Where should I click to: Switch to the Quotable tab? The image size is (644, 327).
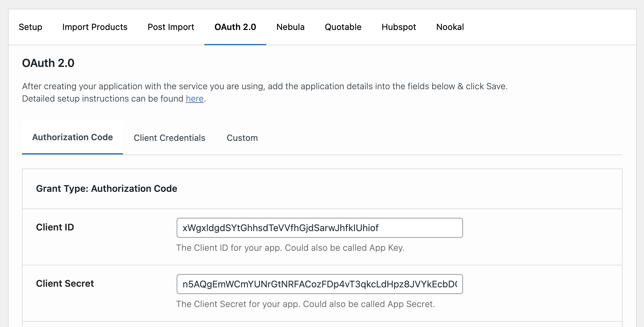point(343,27)
